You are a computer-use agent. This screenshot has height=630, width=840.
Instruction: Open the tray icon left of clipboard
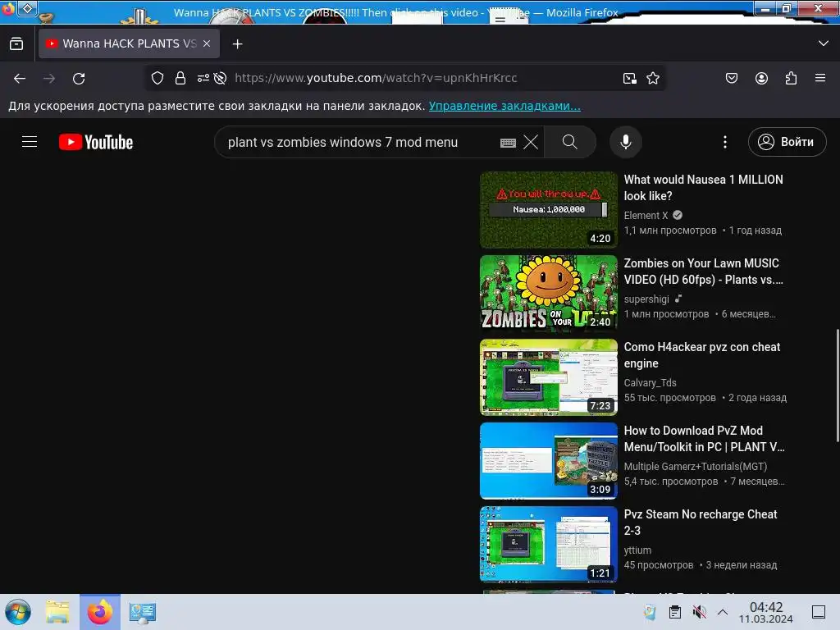[650, 612]
